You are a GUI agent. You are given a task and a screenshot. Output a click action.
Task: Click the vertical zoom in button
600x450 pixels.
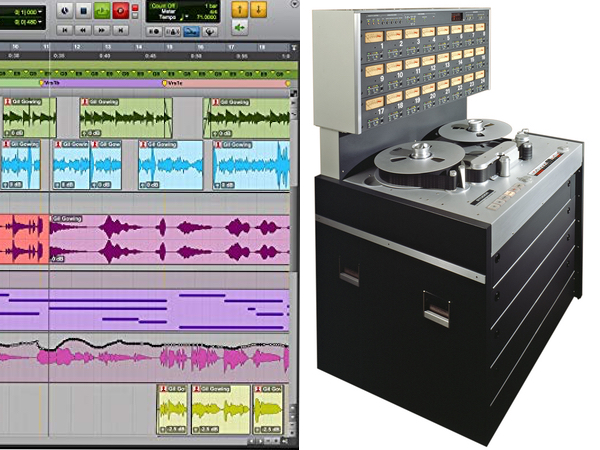pos(292,433)
